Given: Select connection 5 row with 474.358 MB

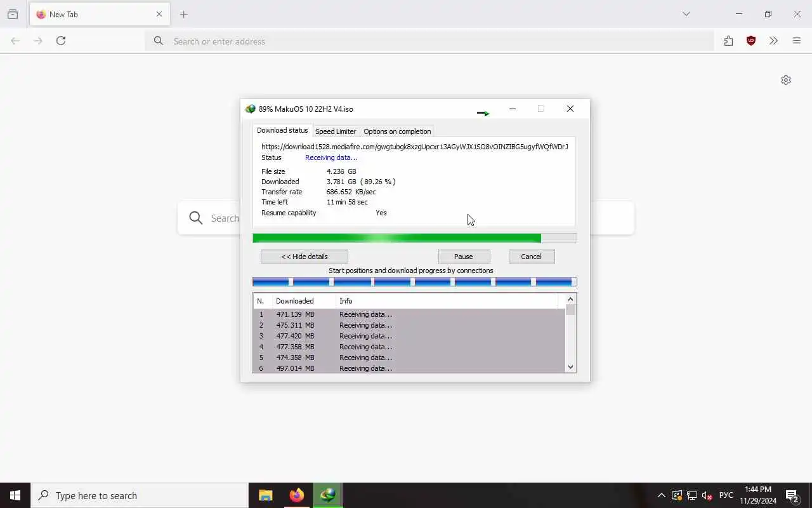Looking at the screenshot, I should click(x=409, y=358).
